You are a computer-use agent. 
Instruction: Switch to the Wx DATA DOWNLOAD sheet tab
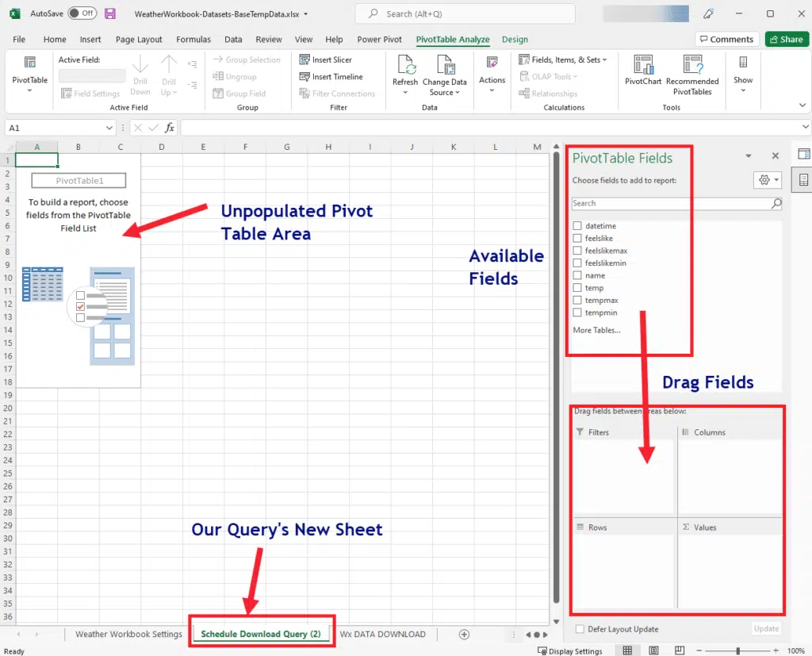[x=382, y=635]
